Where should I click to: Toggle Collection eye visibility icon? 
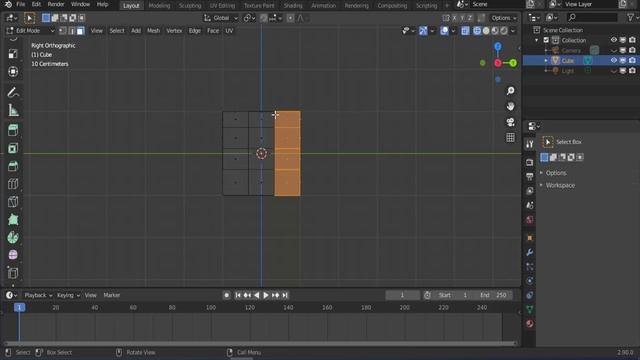(613, 40)
